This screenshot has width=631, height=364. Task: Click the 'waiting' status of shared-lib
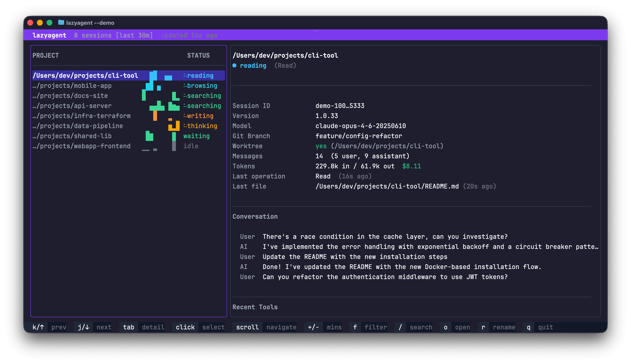pos(196,136)
